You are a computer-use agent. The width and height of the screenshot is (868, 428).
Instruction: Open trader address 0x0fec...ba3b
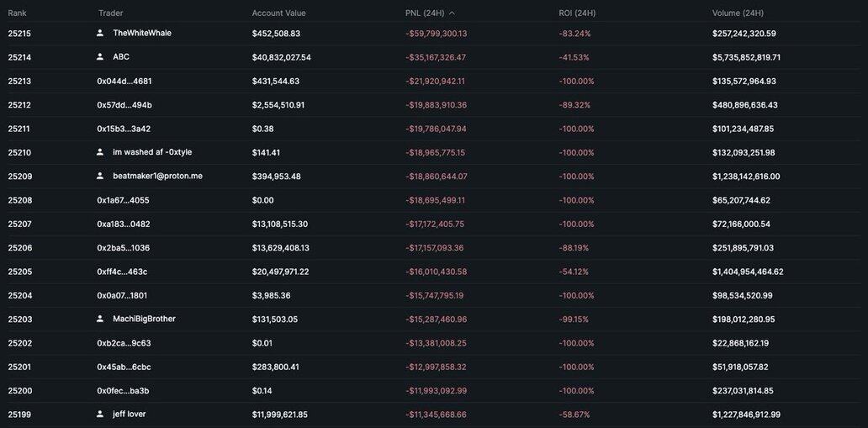coord(123,391)
